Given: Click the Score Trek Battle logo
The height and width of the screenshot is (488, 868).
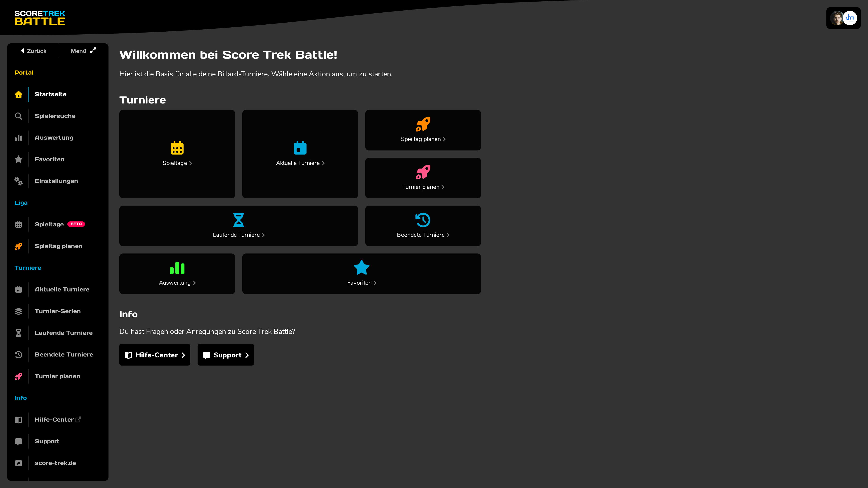Looking at the screenshot, I should pyautogui.click(x=40, y=18).
